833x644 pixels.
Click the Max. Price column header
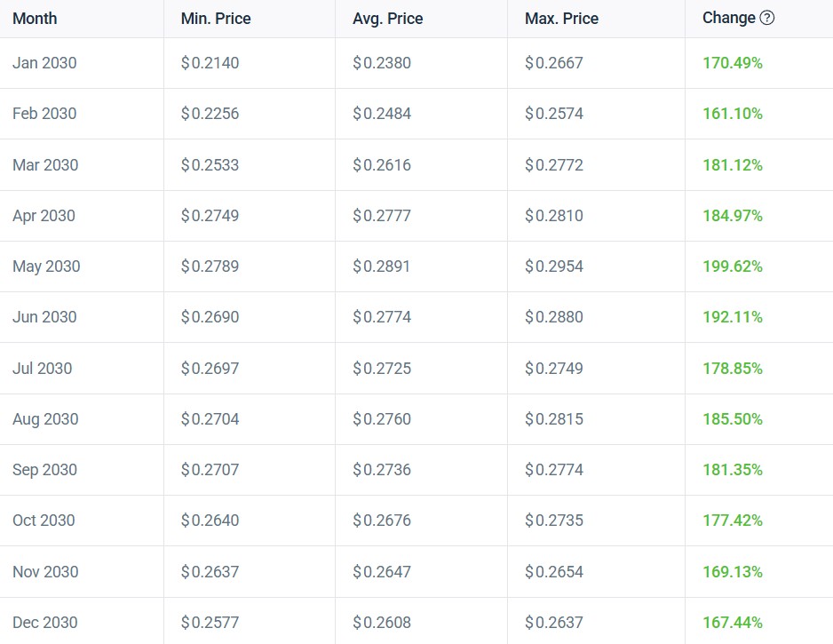(560, 18)
